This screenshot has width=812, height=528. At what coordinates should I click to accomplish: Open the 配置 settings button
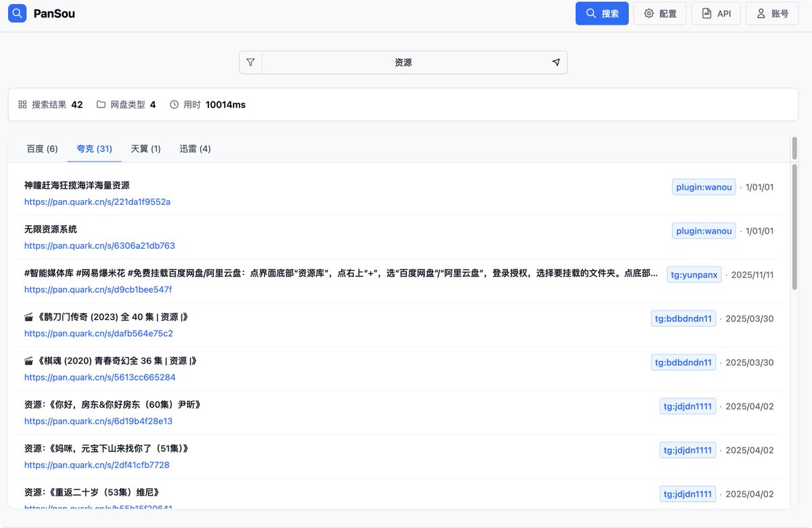[660, 14]
